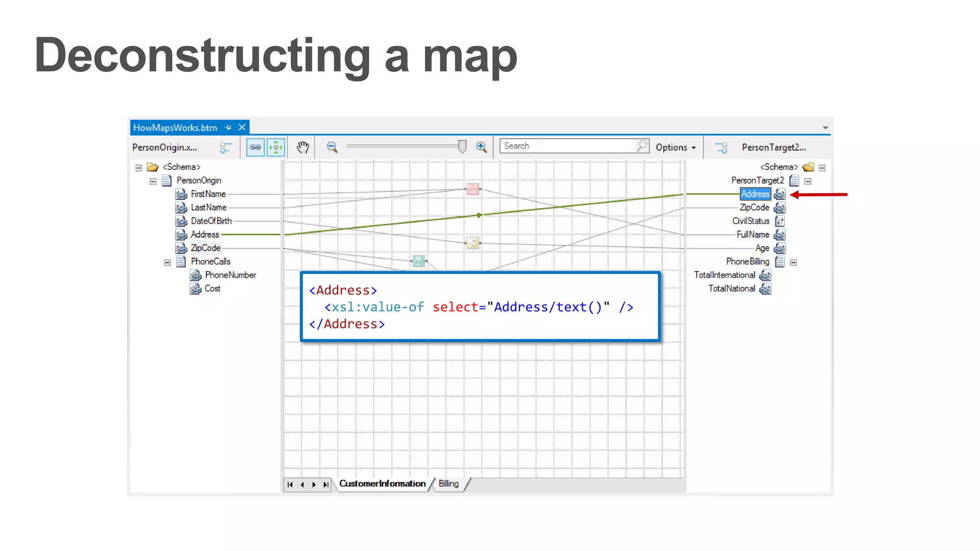Click the zoom level slider handle
The width and height of the screenshot is (980, 551).
[x=462, y=146]
